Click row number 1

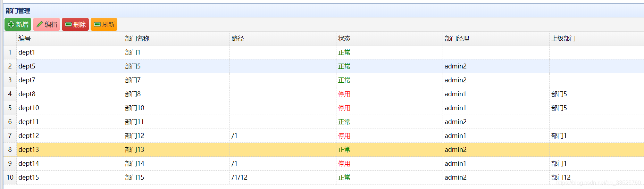tap(10, 52)
